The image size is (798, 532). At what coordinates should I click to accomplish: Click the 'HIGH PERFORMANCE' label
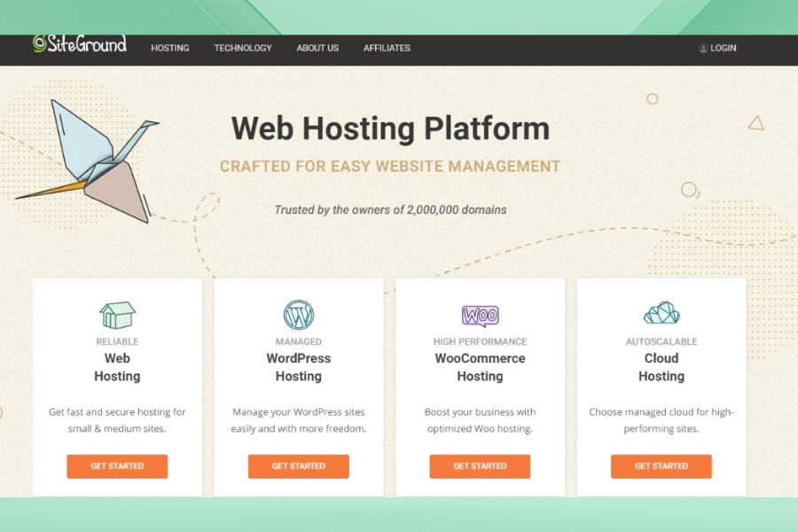pos(480,341)
